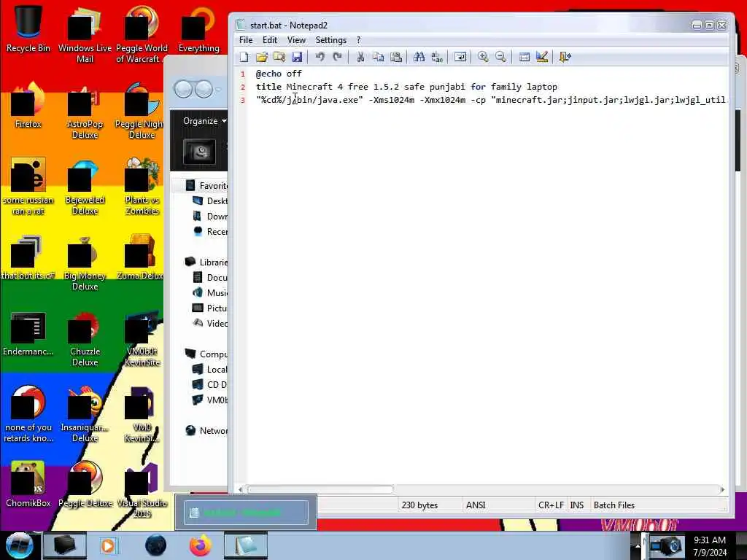Click Batch Files scheme status field
747x560 pixels.
coord(614,505)
